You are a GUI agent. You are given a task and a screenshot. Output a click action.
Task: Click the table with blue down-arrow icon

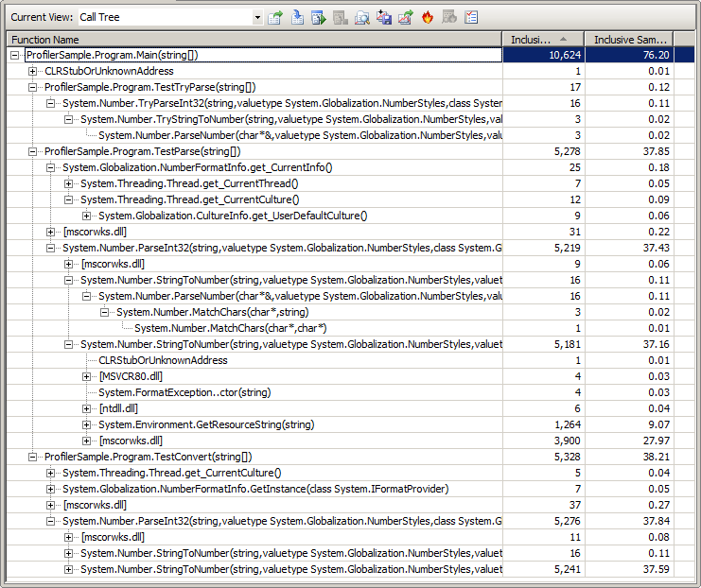pos(297,17)
